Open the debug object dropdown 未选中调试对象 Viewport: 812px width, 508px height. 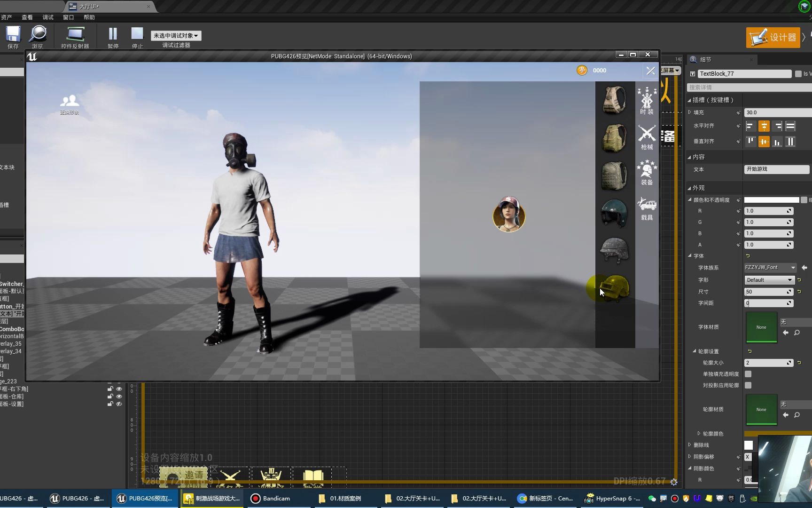click(176, 36)
